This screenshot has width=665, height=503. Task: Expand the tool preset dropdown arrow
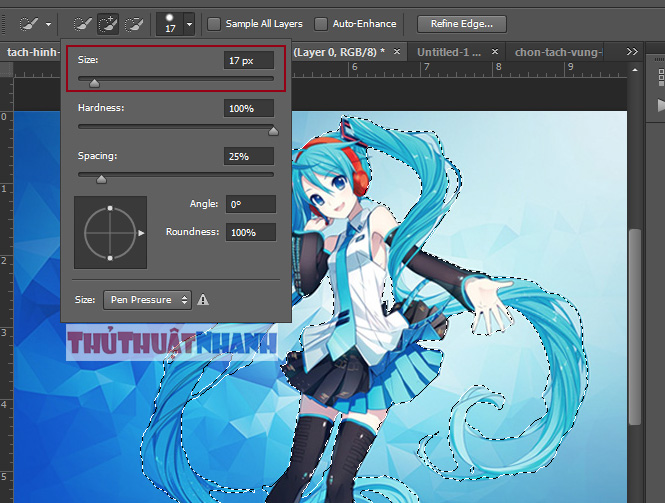[x=48, y=24]
